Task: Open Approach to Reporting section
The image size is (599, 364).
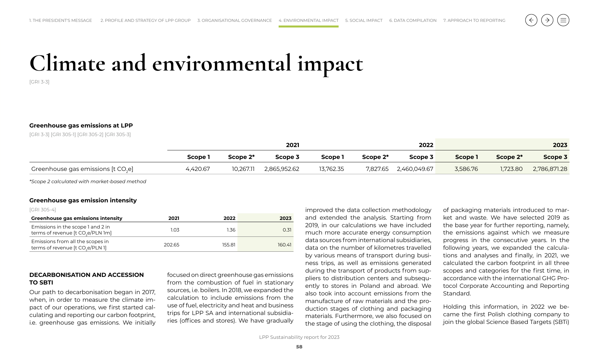Action: tap(474, 21)
